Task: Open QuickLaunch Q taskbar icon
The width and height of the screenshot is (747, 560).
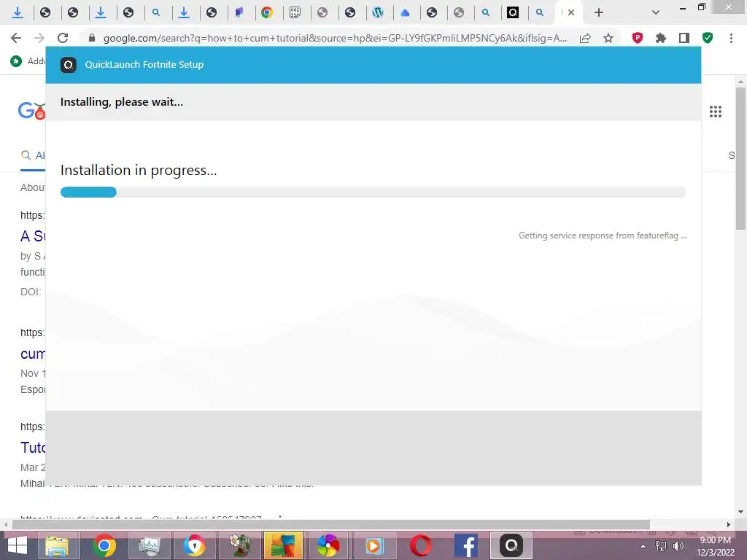Action: (511, 545)
